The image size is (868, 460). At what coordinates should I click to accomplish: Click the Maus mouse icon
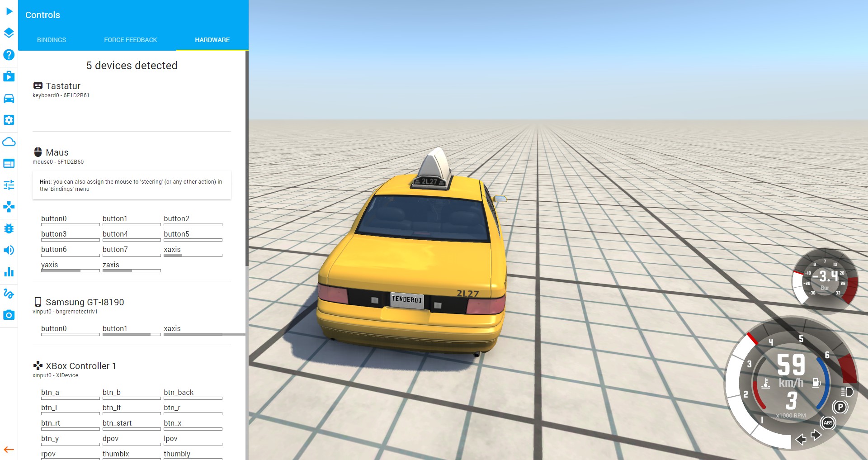point(38,152)
